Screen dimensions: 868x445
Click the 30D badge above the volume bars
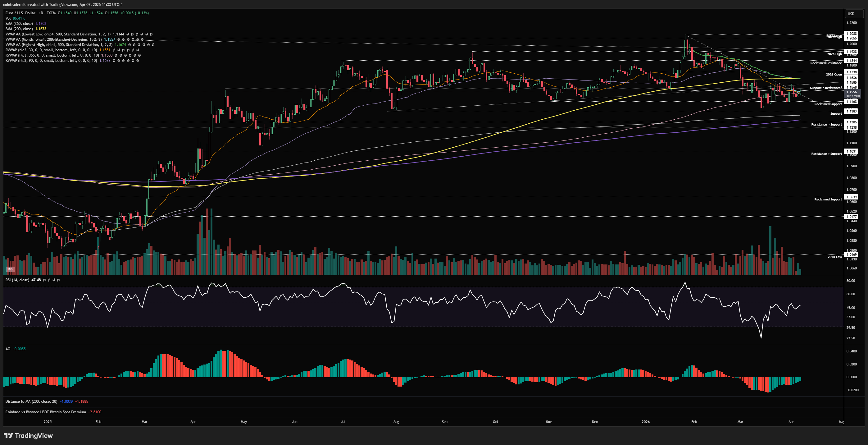tap(11, 269)
